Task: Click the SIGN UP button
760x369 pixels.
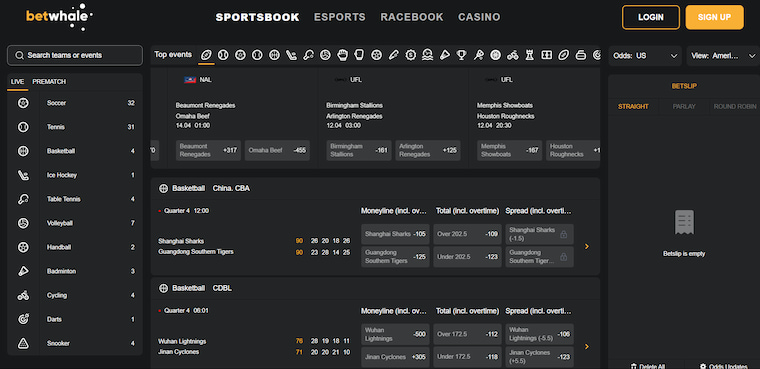Action: [x=714, y=17]
